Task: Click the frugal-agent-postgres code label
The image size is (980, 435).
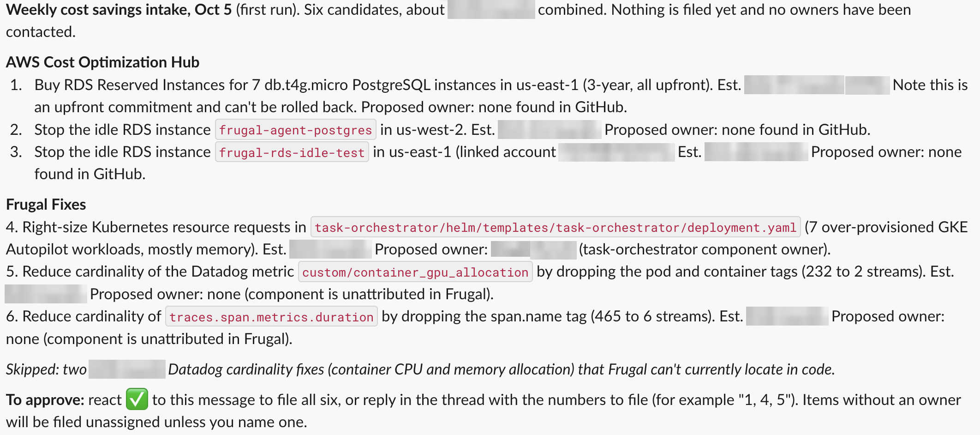Action: point(296,130)
